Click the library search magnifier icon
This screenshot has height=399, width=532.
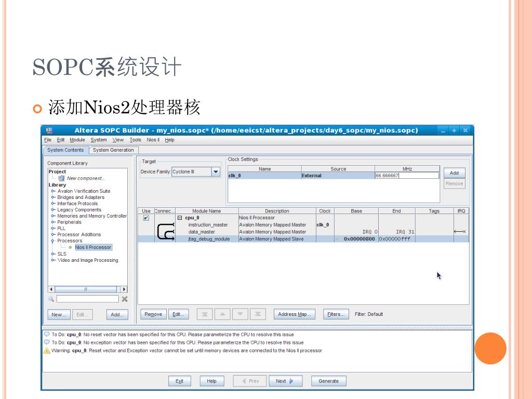point(51,299)
